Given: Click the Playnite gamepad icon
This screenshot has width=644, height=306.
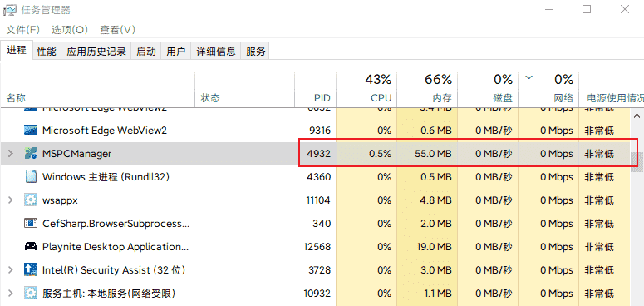Looking at the screenshot, I should [31, 247].
